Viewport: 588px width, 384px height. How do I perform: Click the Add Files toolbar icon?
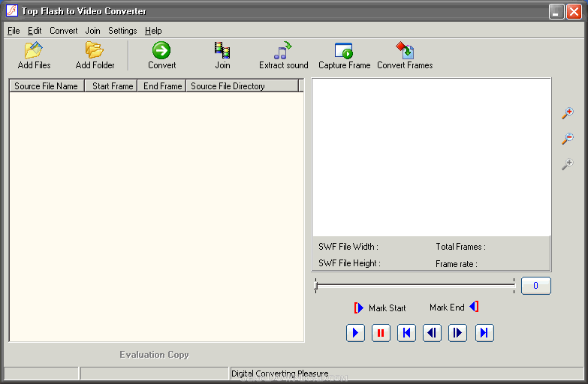(x=34, y=50)
